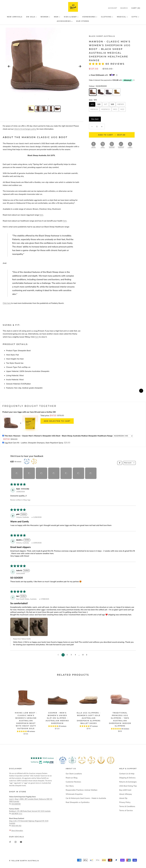Open the Instagram social icon

[x=15, y=842]
